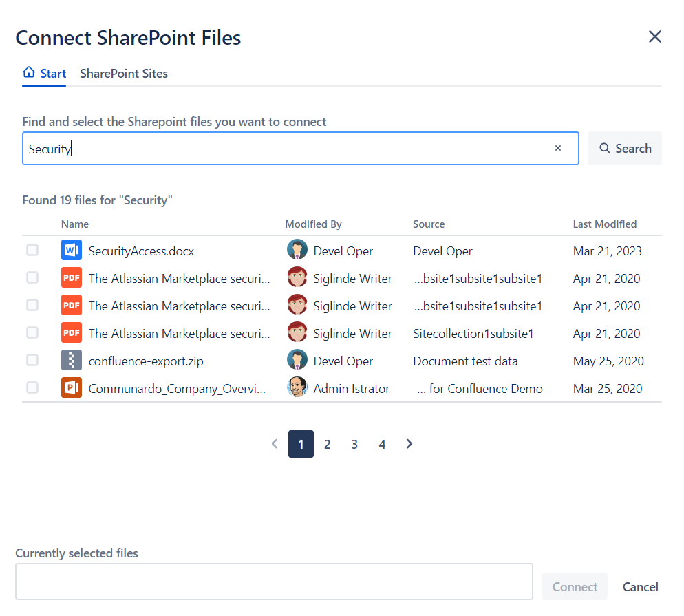Click the clear (x) icon in search field
Image resolution: width=684 pixels, height=616 pixels.
tap(558, 148)
